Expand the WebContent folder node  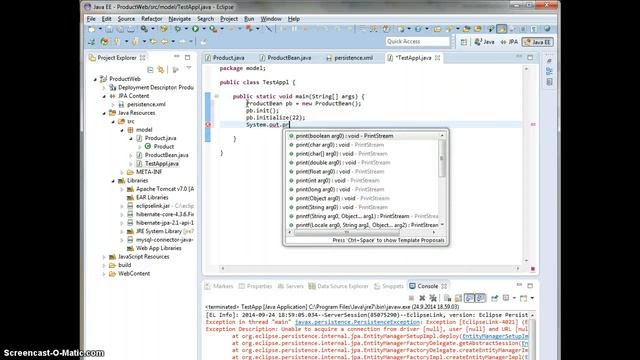104,273
